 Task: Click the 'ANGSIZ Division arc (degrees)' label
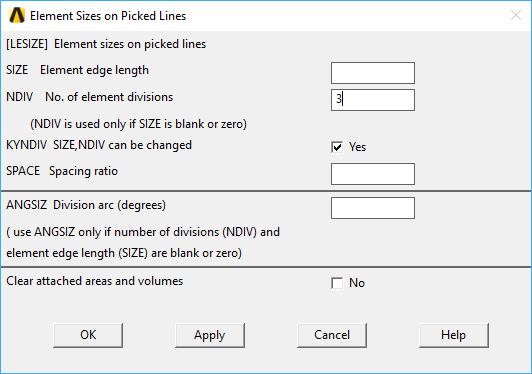click(86, 205)
